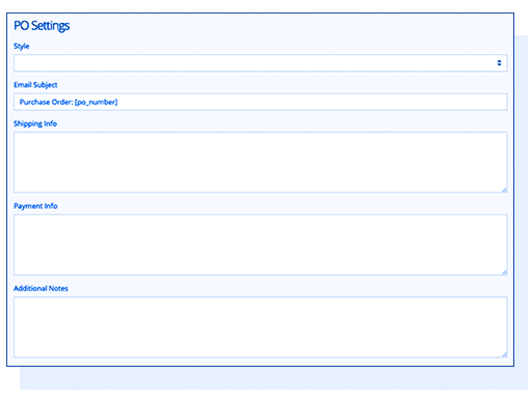Select a style from the Style picker
This screenshot has height=399, width=532.
(x=260, y=62)
